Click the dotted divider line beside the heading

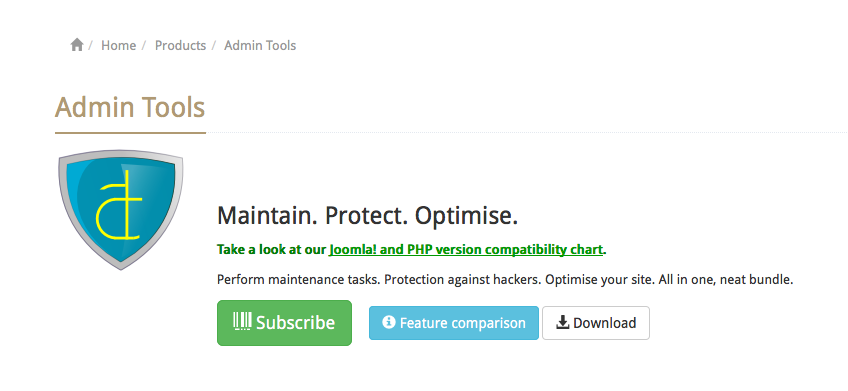(x=527, y=132)
